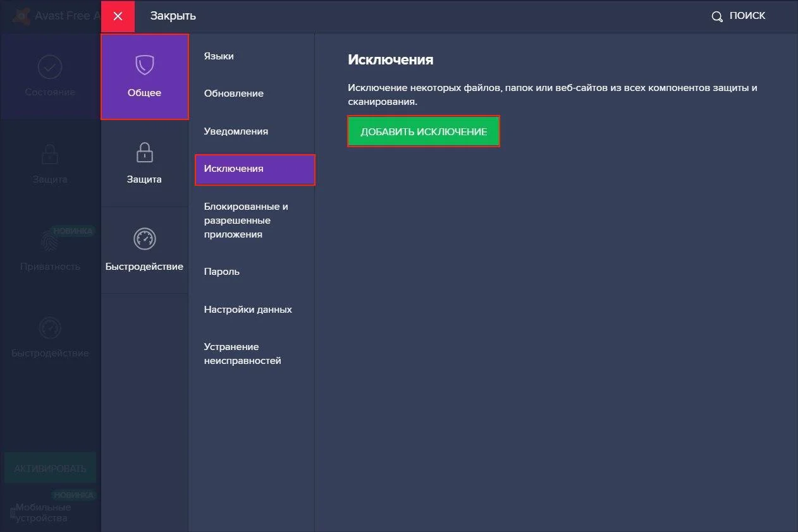Click the speedometer icon for Быстродействие settings
The height and width of the screenshot is (532, 798).
(144, 239)
